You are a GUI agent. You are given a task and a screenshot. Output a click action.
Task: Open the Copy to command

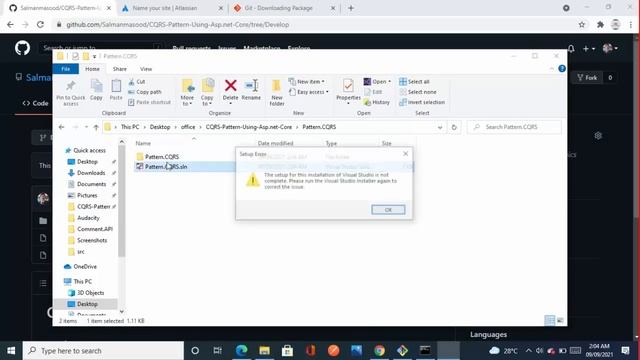pos(207,92)
